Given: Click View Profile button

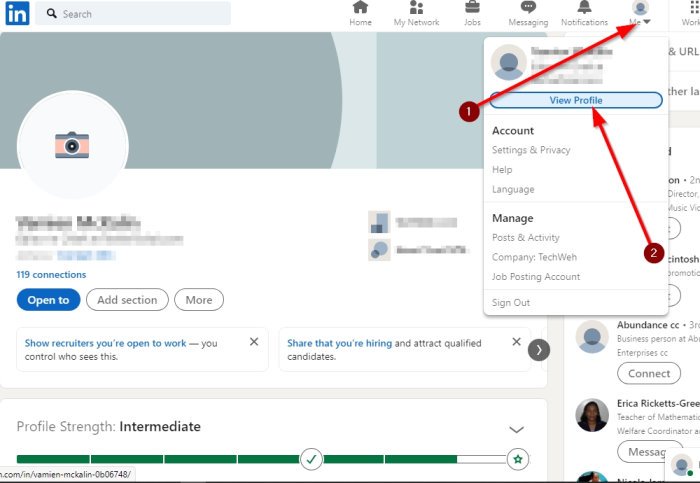Looking at the screenshot, I should click(x=576, y=100).
